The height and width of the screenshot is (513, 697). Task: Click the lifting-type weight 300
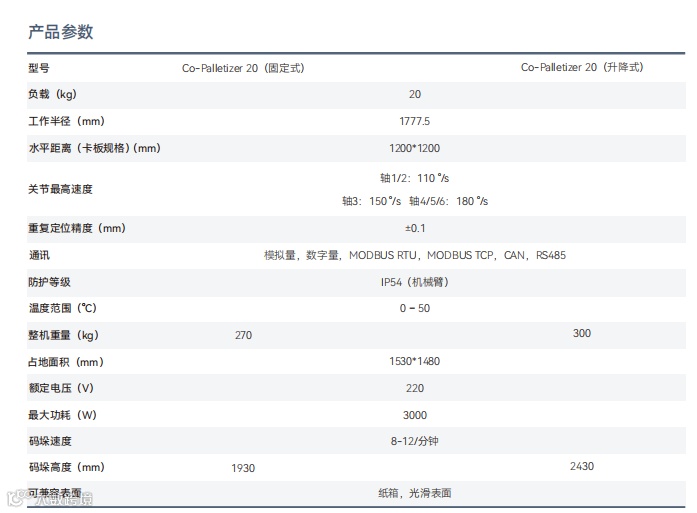click(x=582, y=333)
